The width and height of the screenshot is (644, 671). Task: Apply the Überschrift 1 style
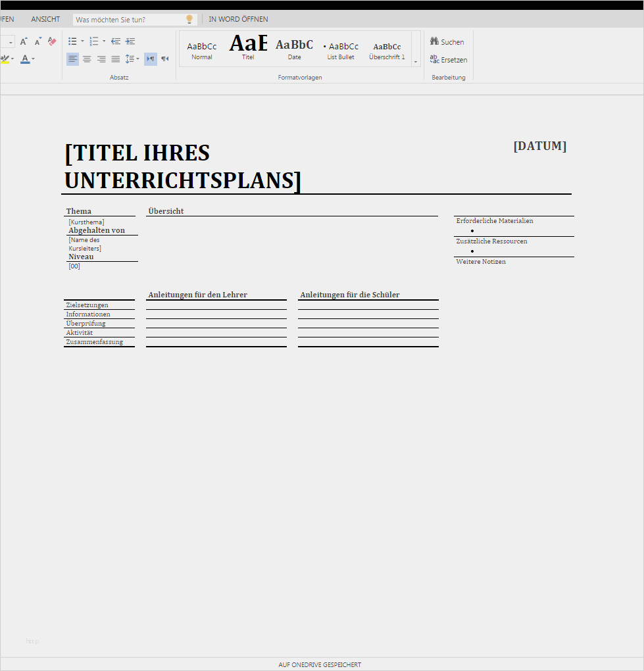[387, 48]
